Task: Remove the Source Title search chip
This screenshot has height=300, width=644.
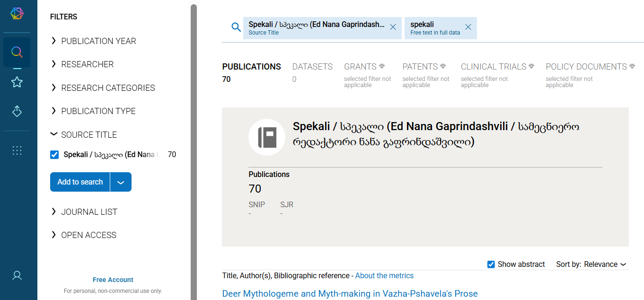Action: (x=393, y=27)
